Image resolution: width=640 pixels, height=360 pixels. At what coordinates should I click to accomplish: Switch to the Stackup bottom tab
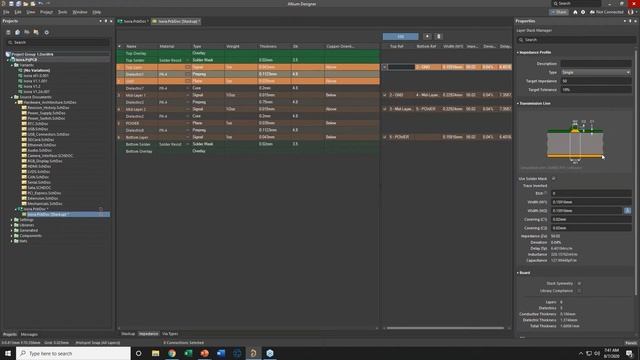[128, 334]
